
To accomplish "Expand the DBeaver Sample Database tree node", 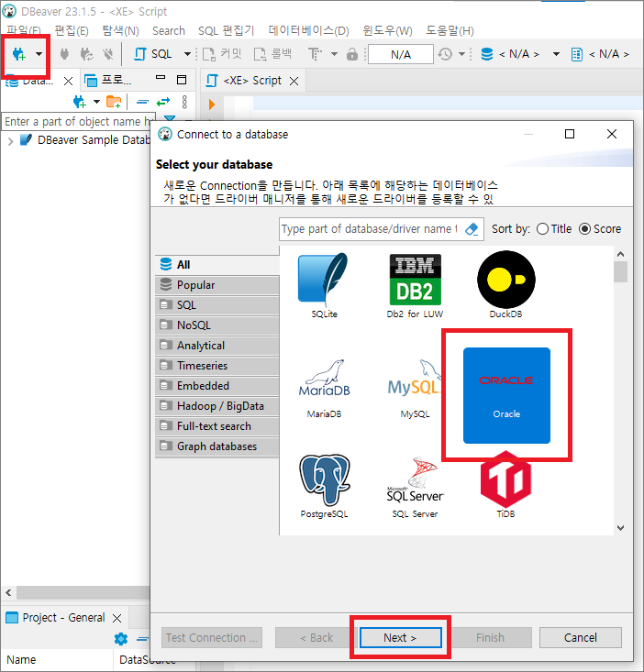I will click(x=11, y=140).
